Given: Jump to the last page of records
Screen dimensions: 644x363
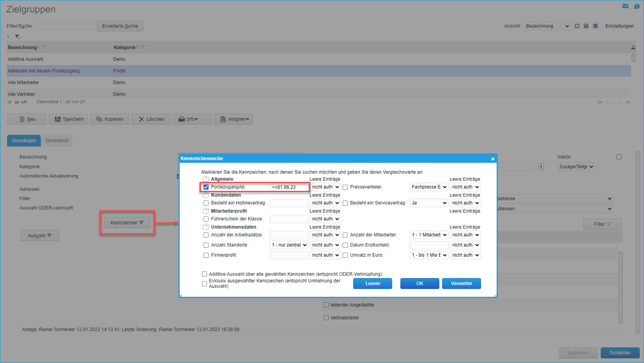Looking at the screenshot, I should coord(628,102).
